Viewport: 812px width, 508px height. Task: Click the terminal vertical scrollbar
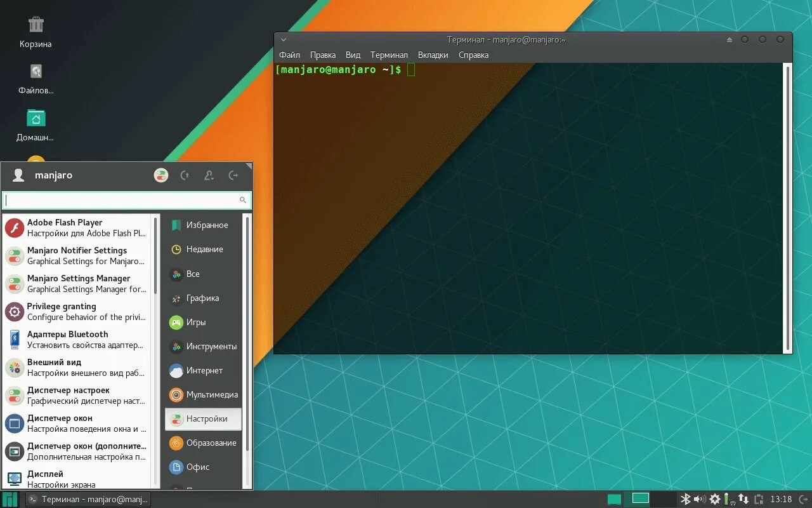(788, 208)
